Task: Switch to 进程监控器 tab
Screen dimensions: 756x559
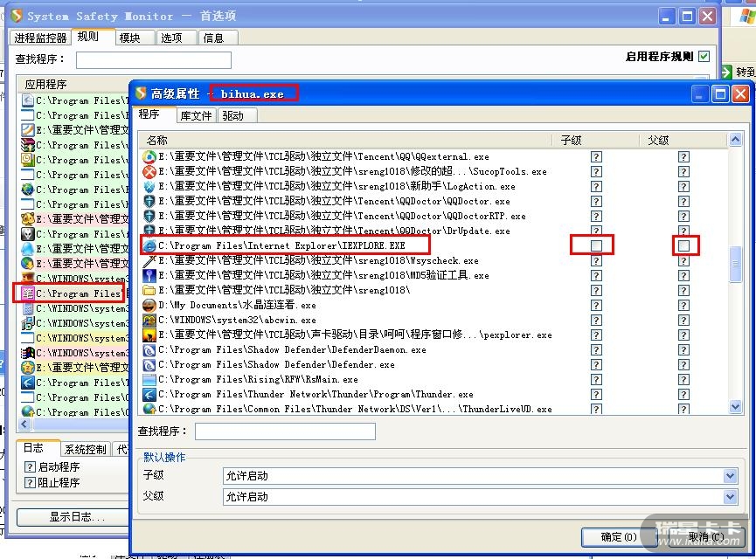Action: click(x=40, y=38)
